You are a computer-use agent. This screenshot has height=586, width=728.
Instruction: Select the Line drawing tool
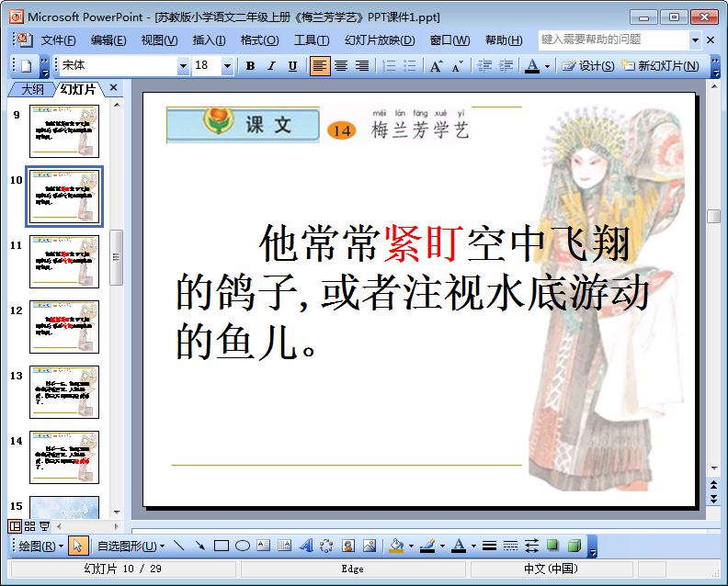click(178, 546)
